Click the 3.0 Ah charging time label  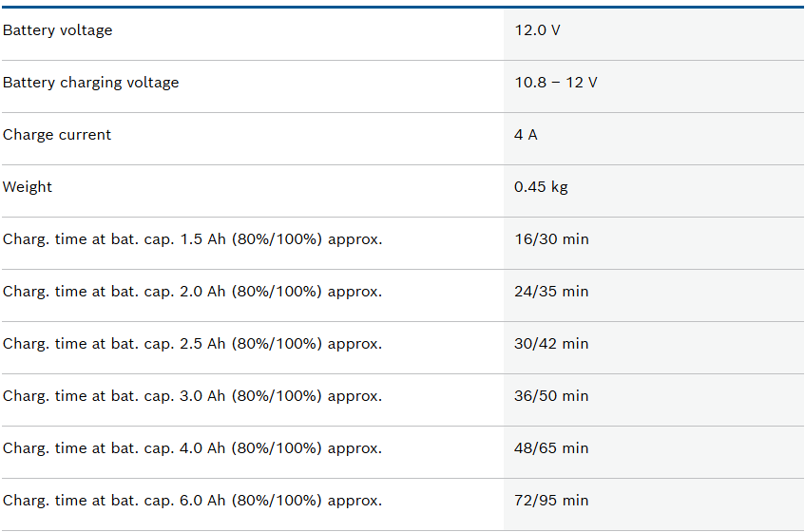pos(192,396)
